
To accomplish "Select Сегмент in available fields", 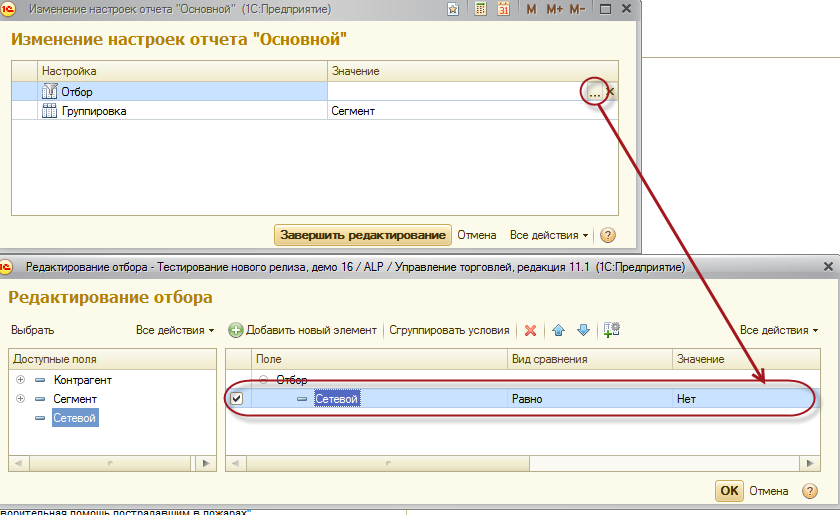I will (75, 399).
